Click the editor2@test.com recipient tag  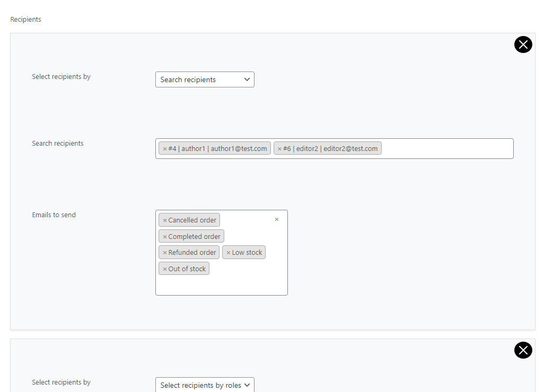click(330, 149)
